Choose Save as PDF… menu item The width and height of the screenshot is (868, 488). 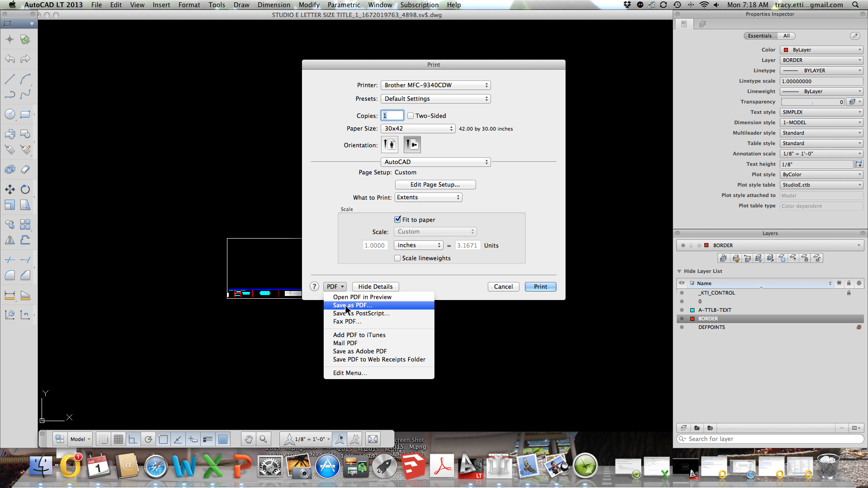[379, 305]
